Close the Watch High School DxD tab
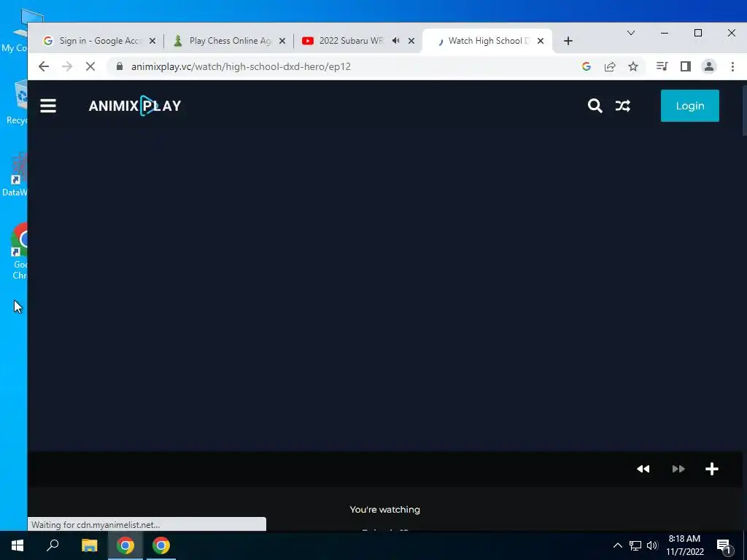This screenshot has height=560, width=747. (541, 41)
